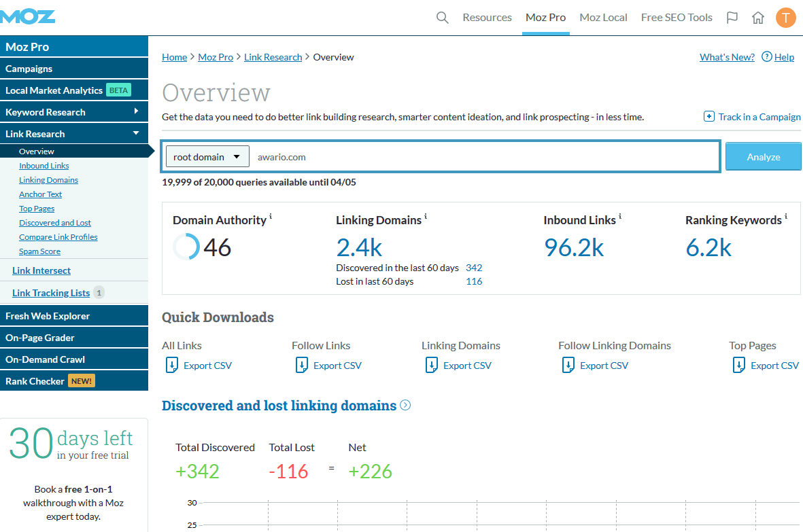Click arrow icon beside Discovered and lost heading
The image size is (803, 532).
pyautogui.click(x=405, y=405)
